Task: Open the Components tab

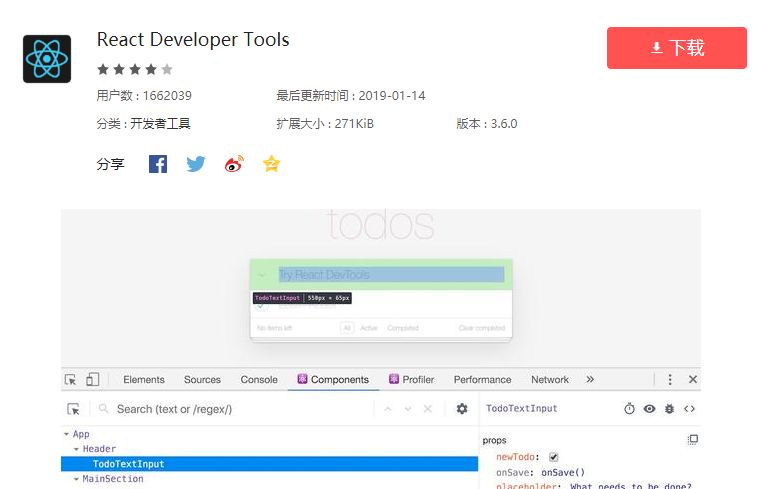Action: point(333,379)
